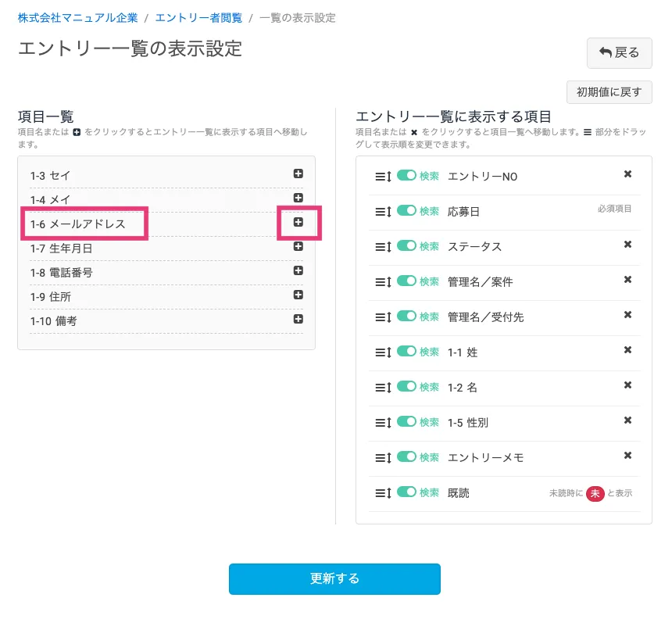
Task: Click the X icon for 1-5 性別
Action: coord(627,420)
